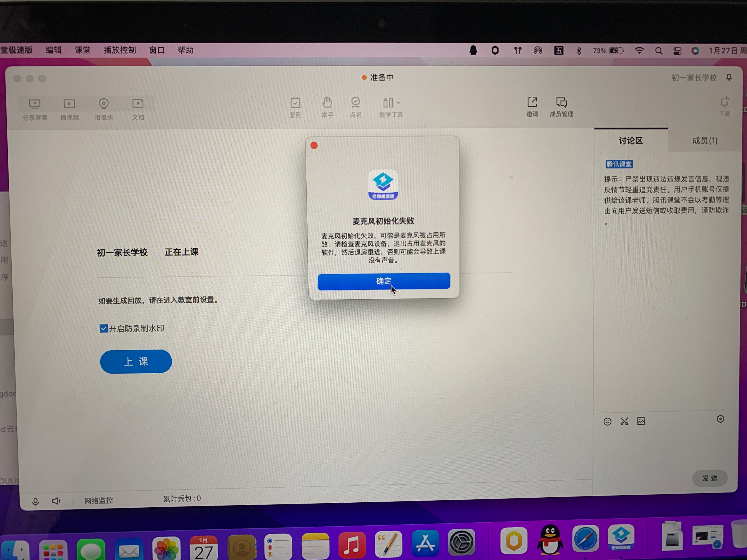Click the 发送 send button
Viewport: 747px width, 560px height.
pos(710,478)
